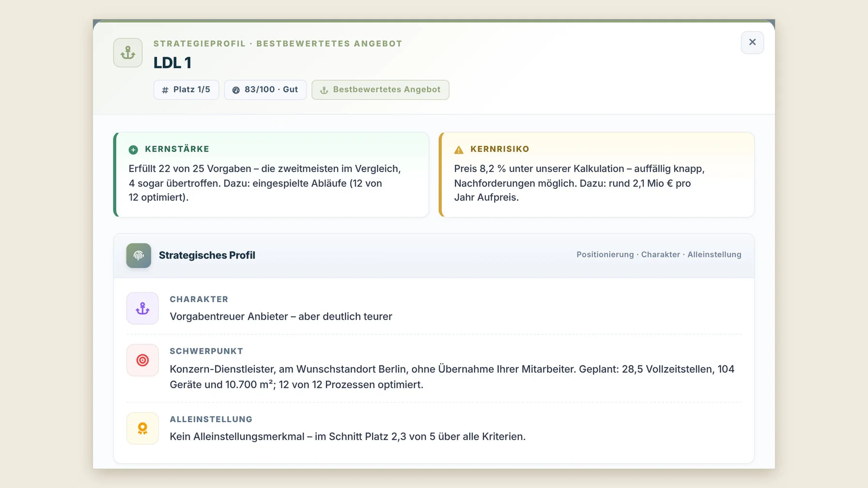Screen dimensions: 868x488
Task: Click anchor icon in Bestbewertetes Angebot chip
Action: click(x=324, y=90)
